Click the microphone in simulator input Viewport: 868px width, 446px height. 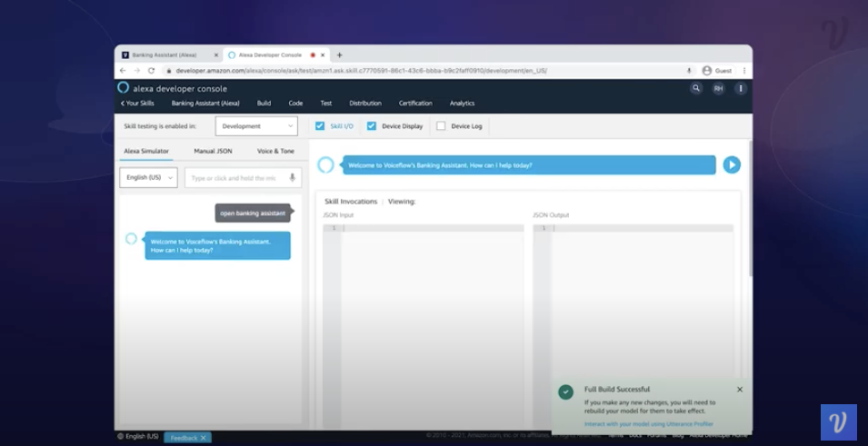pyautogui.click(x=293, y=178)
